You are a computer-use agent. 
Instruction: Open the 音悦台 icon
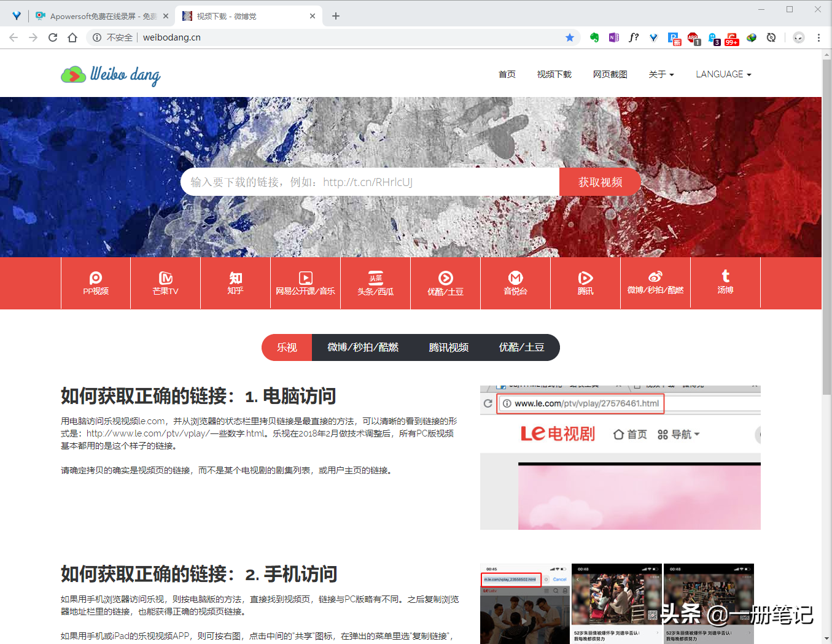[516, 283]
